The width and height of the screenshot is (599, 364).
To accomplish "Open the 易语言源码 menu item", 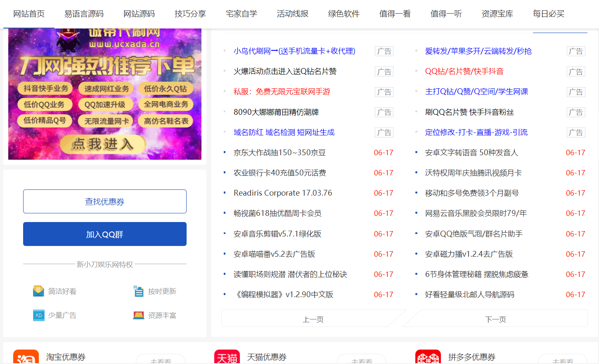I will [x=83, y=13].
